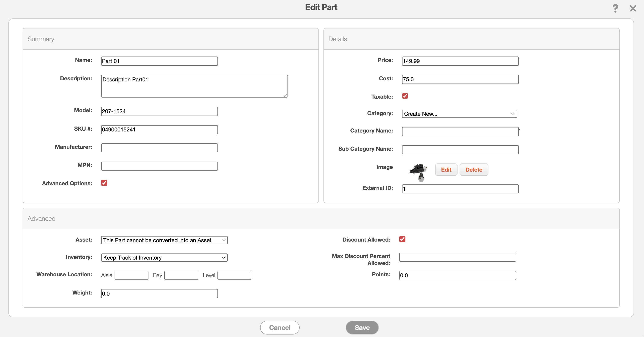Focus the Description text area
This screenshot has height=337, width=644.
tap(194, 86)
